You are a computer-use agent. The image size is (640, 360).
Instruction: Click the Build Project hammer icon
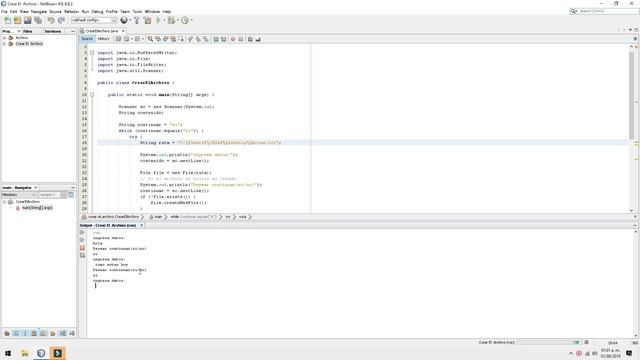(x=137, y=20)
